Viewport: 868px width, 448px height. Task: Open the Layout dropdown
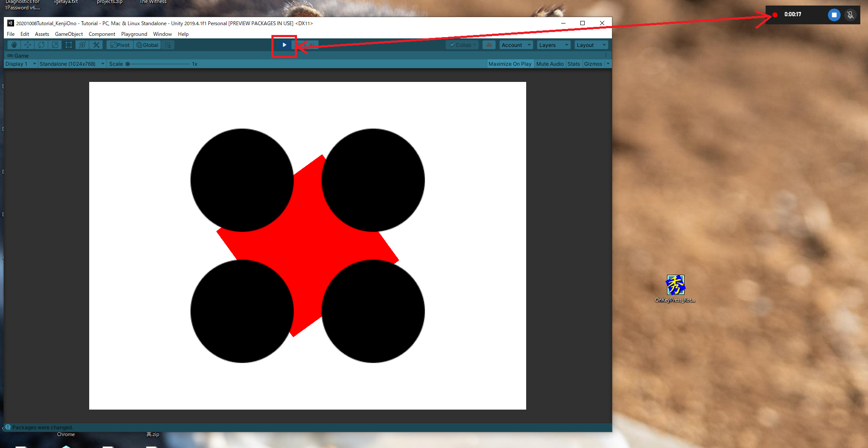pos(591,45)
